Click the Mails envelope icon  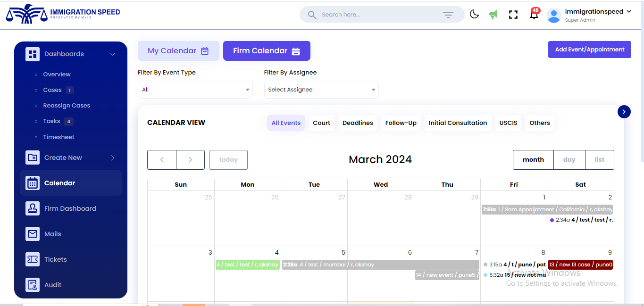click(x=33, y=234)
